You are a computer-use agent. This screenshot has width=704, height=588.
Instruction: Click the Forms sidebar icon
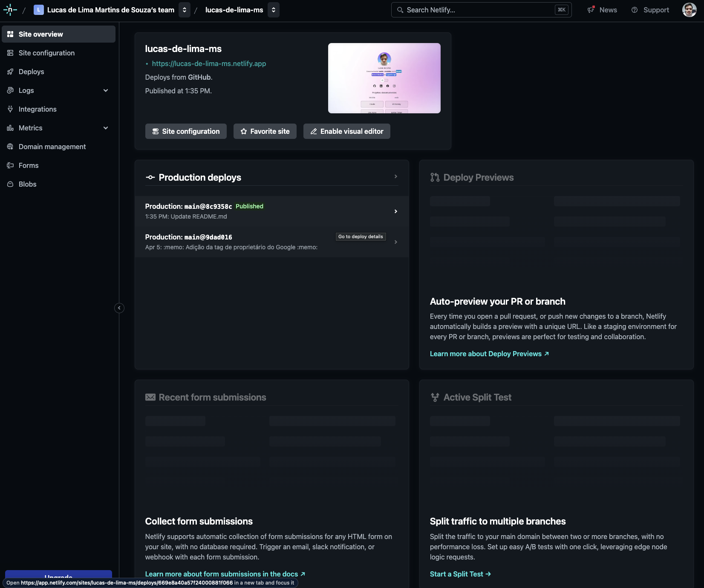10,165
